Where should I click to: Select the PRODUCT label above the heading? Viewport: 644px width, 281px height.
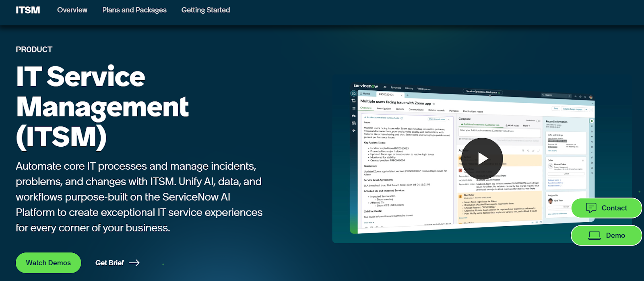pos(34,50)
